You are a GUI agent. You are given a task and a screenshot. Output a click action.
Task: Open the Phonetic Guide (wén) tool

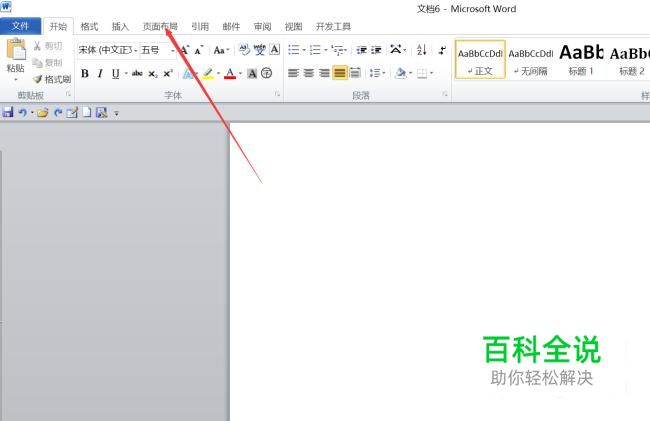coord(260,50)
